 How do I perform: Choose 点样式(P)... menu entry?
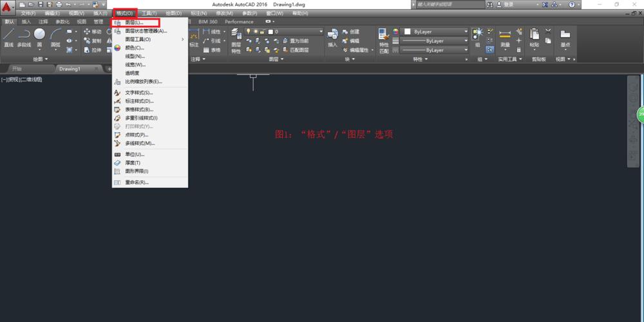point(150,135)
